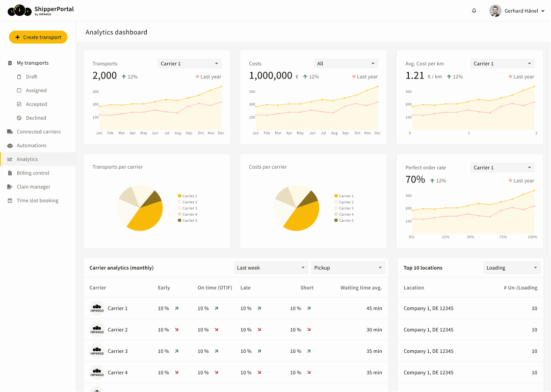551x392 pixels.
Task: Open the Time slot booking clock icon
Action: [x=10, y=200]
